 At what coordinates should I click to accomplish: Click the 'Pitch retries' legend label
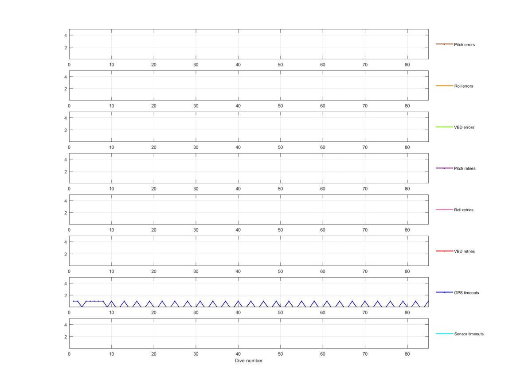[x=465, y=168]
